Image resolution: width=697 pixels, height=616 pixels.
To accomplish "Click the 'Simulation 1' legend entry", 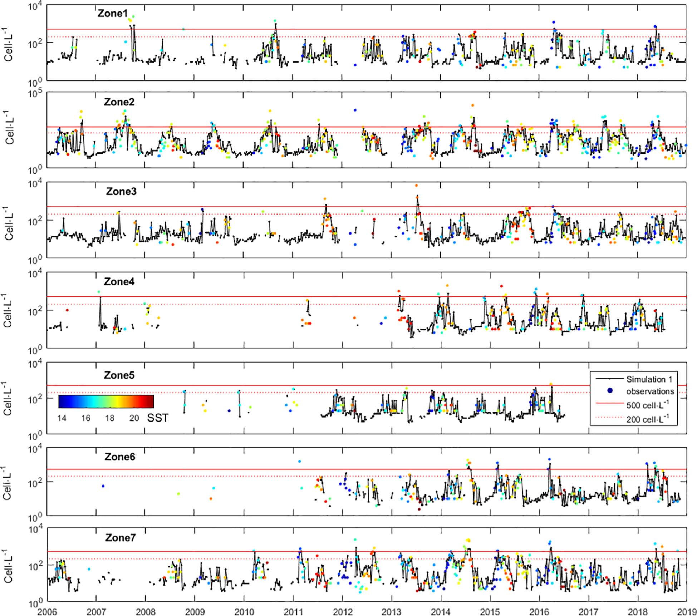I will click(649, 379).
